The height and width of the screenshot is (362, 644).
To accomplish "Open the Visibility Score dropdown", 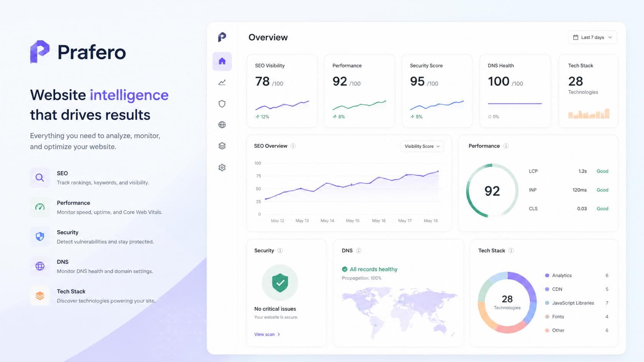I will point(422,146).
